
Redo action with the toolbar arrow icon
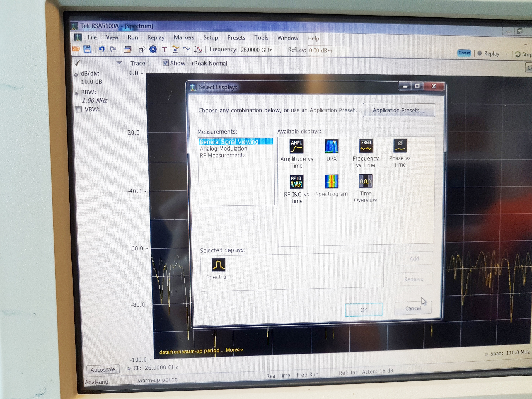tap(113, 49)
